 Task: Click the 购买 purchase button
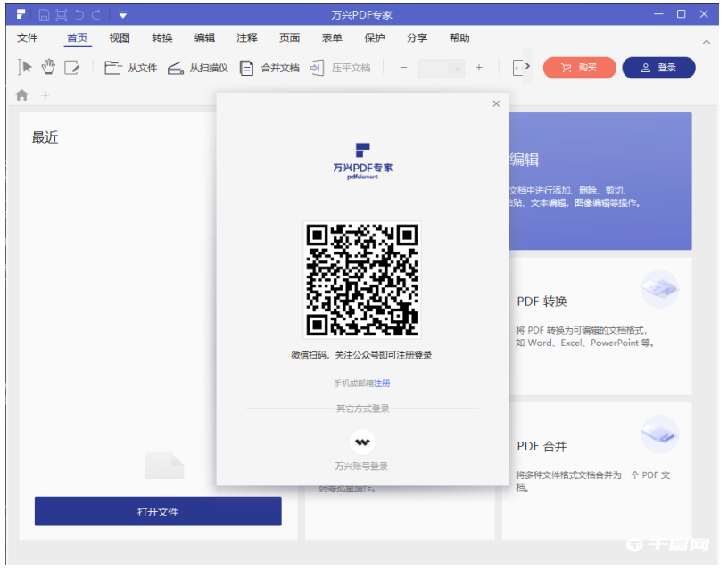tap(579, 68)
